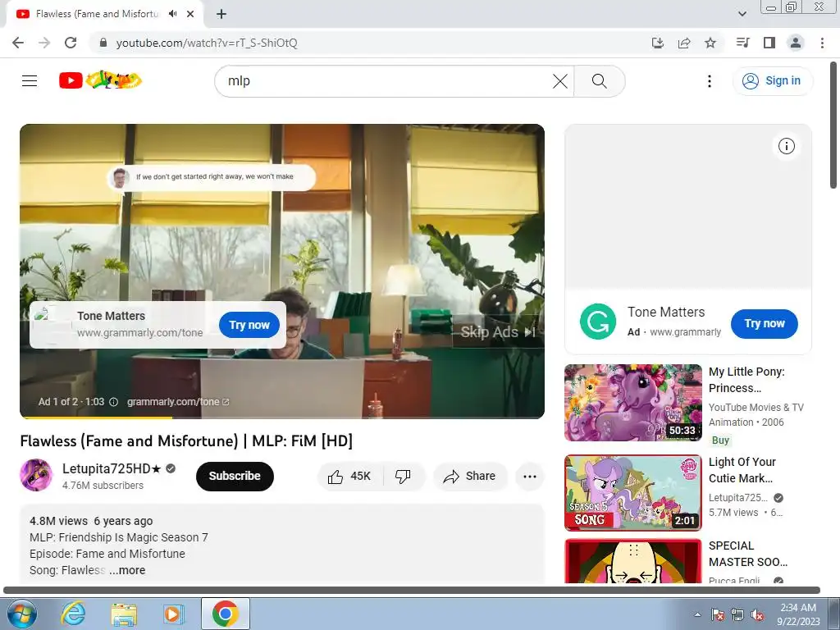This screenshot has height=630, width=840.
Task: Open the Chrome three-dot menu
Action: coord(822,43)
